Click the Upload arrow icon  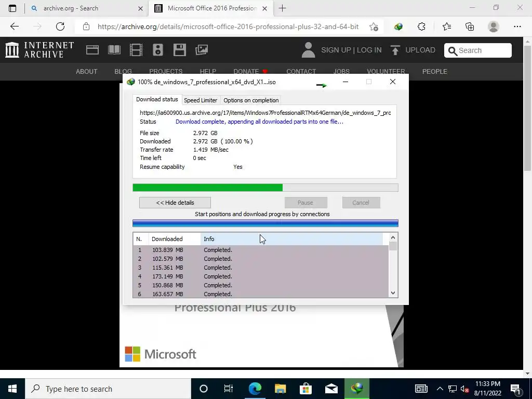click(395, 50)
